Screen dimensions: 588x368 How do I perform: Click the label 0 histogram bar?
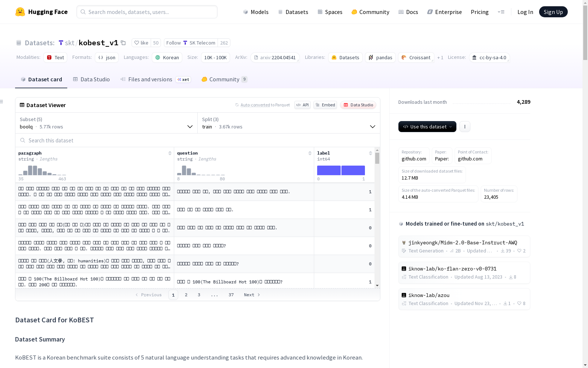coord(329,170)
